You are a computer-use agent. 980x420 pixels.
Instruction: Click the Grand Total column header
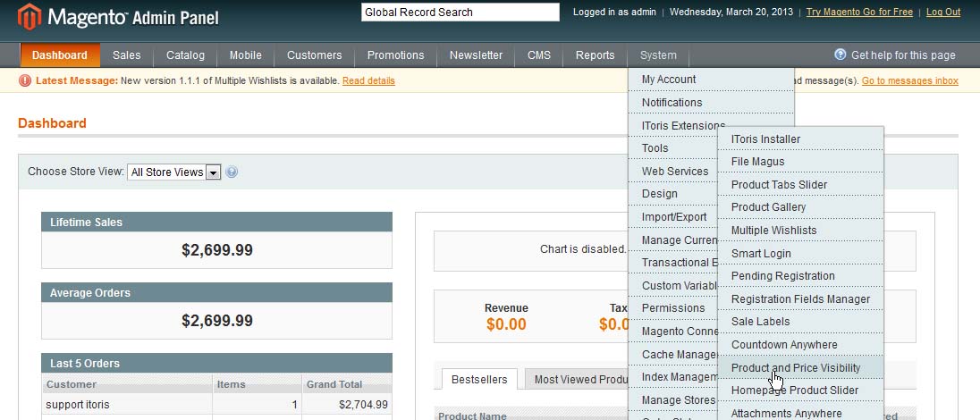346,384
